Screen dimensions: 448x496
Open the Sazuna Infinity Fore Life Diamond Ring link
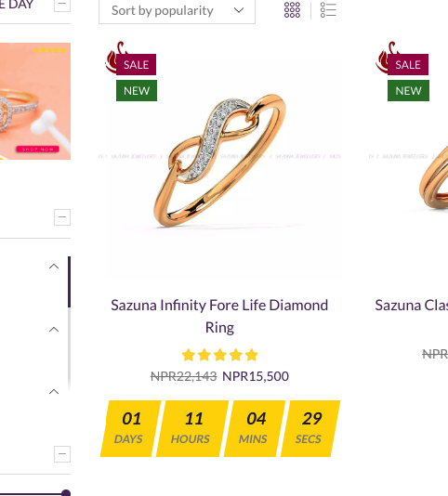pos(219,316)
